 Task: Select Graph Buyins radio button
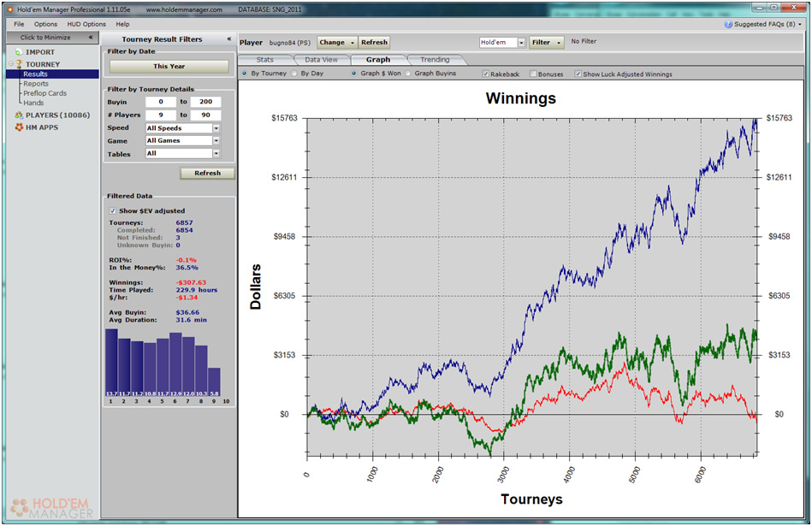408,74
